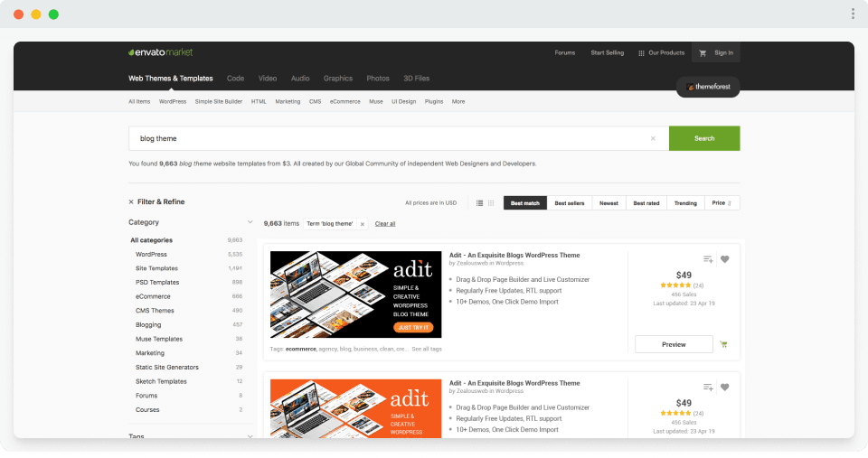
Task: Filter by PSD Templates category
Action: (157, 283)
